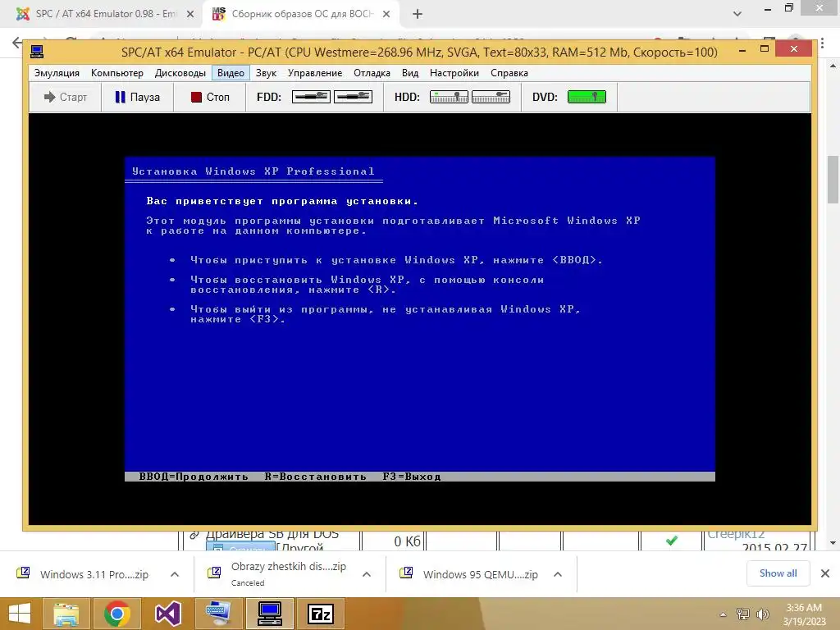Click the Установка Windows XP Professional heading

tap(253, 171)
